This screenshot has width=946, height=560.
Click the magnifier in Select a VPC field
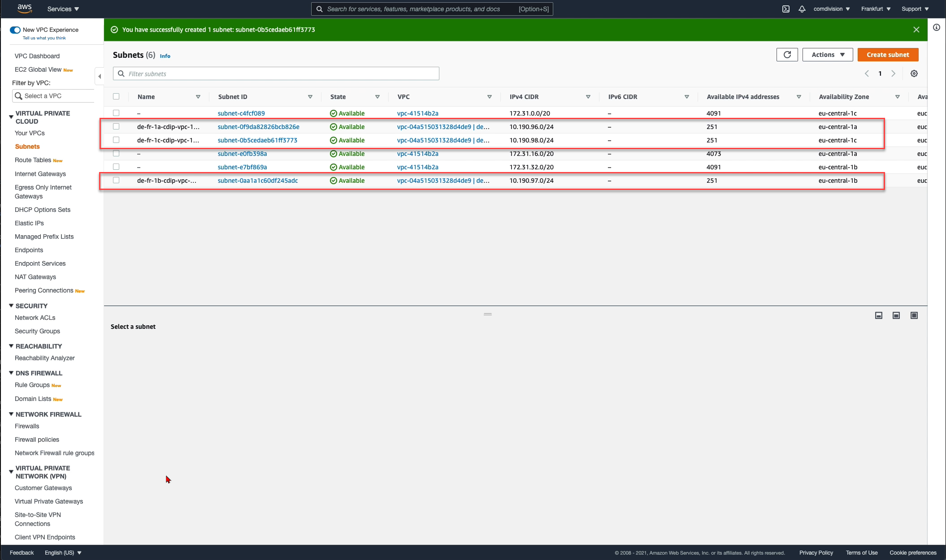pos(18,96)
